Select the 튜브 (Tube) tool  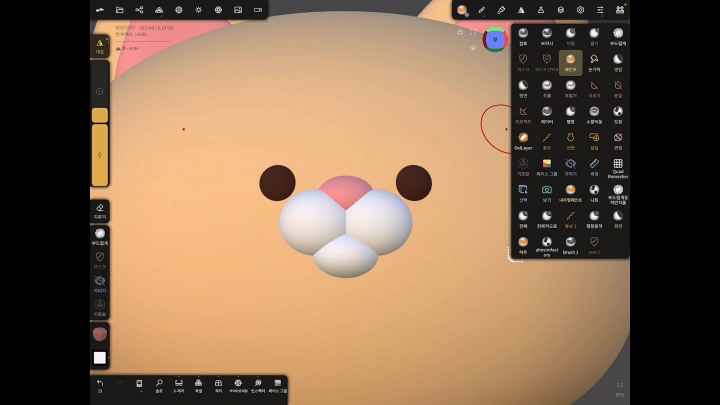click(547, 141)
